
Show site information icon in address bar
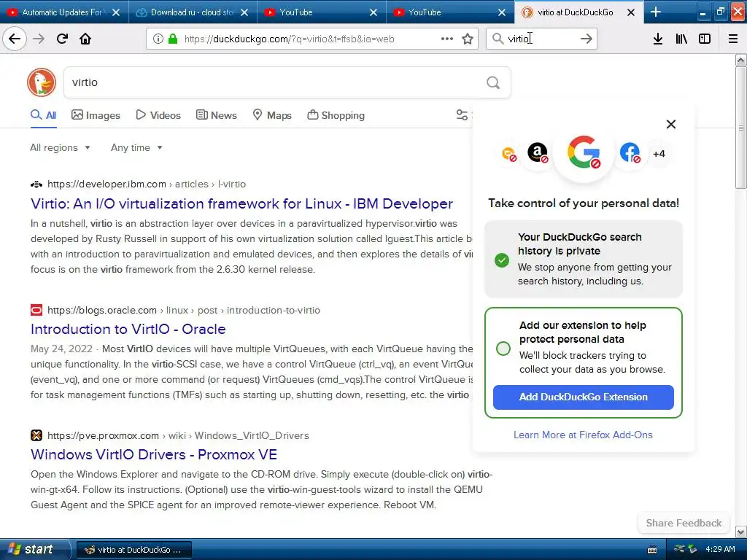coord(158,39)
